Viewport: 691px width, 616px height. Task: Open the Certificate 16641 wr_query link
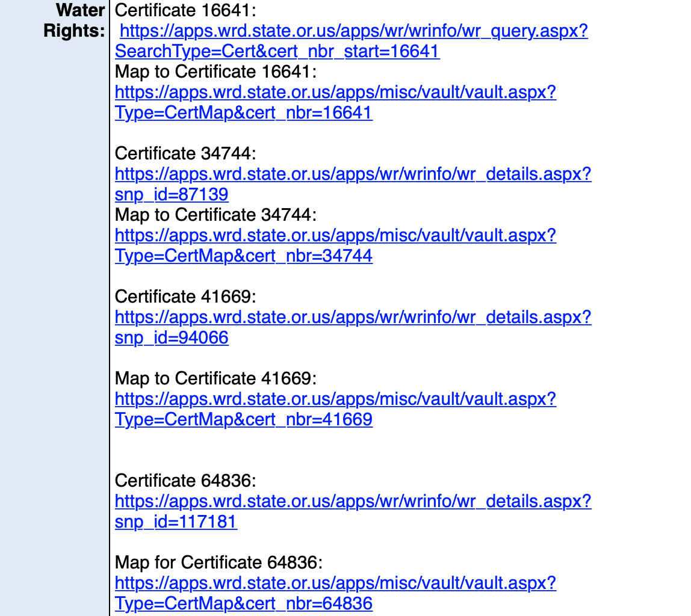pyautogui.click(x=354, y=31)
